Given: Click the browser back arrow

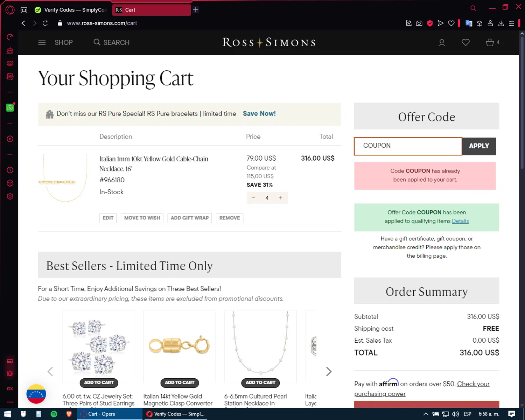Looking at the screenshot, I should [23, 23].
